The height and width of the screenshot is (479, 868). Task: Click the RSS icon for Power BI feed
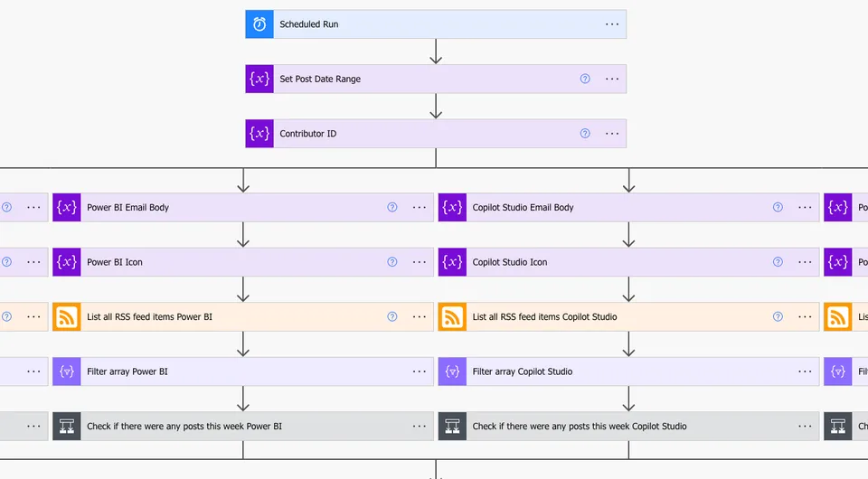[66, 317]
